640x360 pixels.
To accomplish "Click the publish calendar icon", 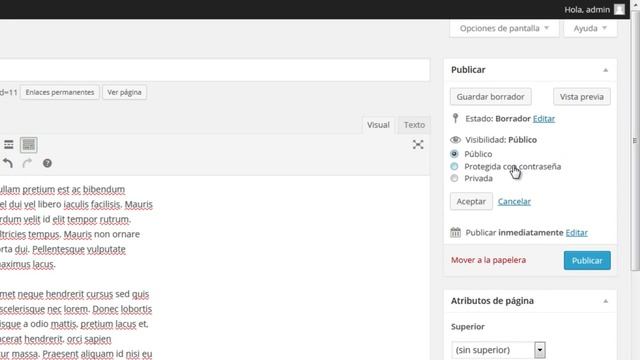I will point(456,232).
